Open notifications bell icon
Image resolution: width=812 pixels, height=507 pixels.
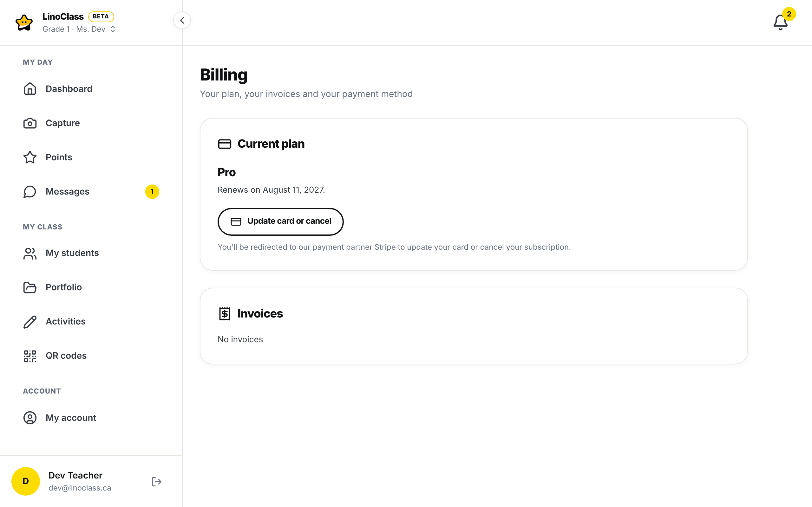click(780, 22)
